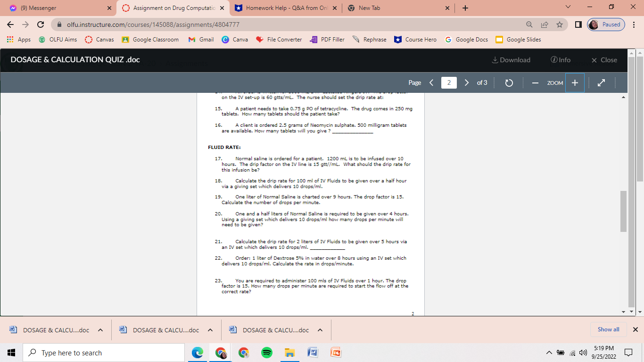Open File Explorer from taskbar

coord(290,353)
